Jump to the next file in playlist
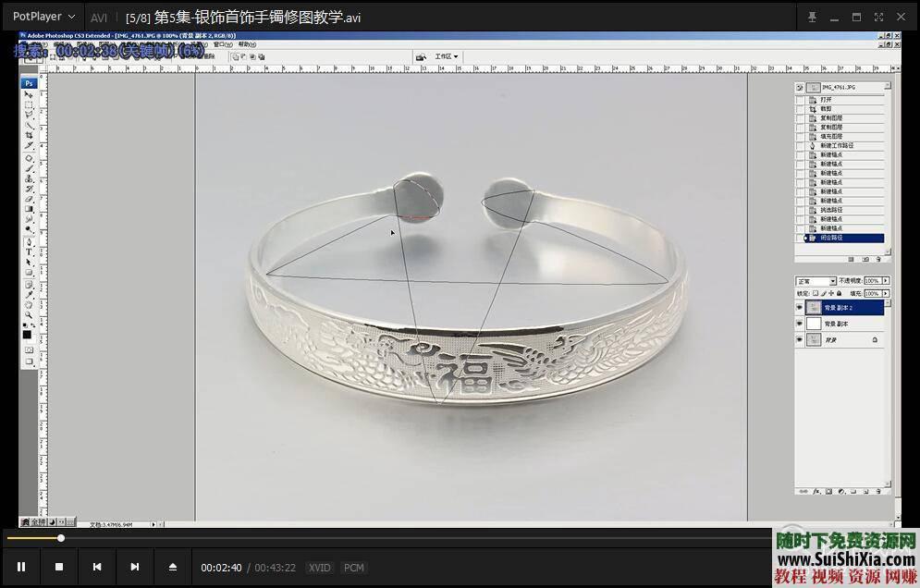The width and height of the screenshot is (920, 588). pos(135,567)
